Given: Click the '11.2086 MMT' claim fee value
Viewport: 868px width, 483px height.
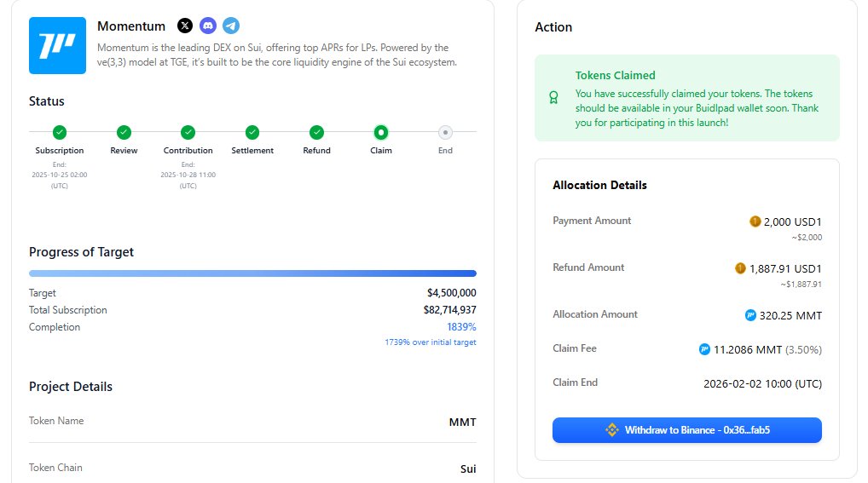Looking at the screenshot, I should 747,349.
